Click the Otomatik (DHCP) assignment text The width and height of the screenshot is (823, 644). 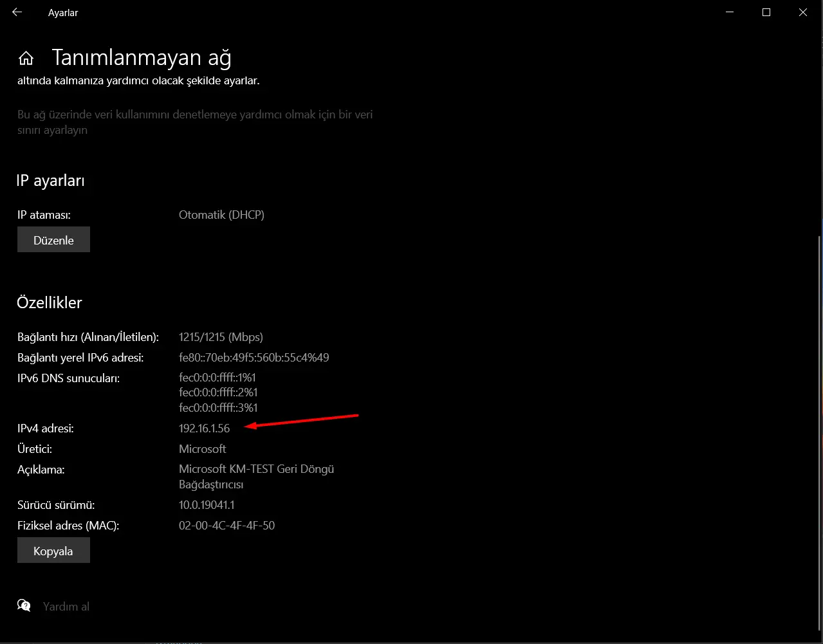tap(221, 214)
